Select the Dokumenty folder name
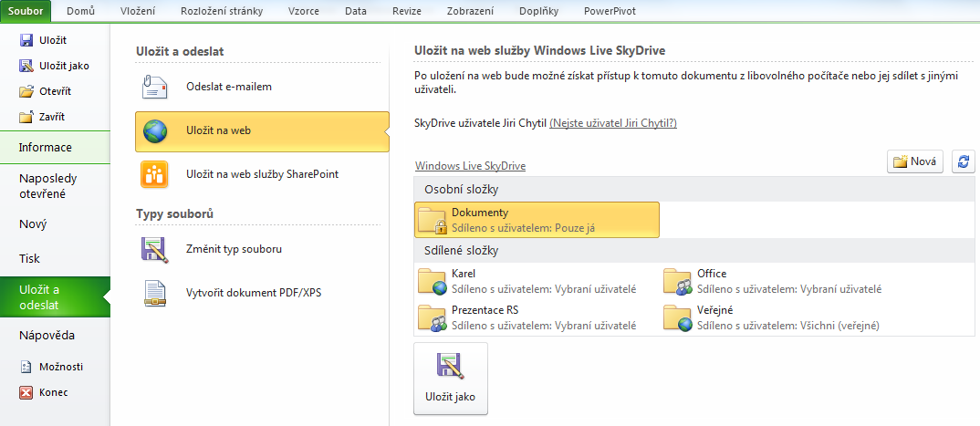The width and height of the screenshot is (980, 426). click(x=480, y=213)
